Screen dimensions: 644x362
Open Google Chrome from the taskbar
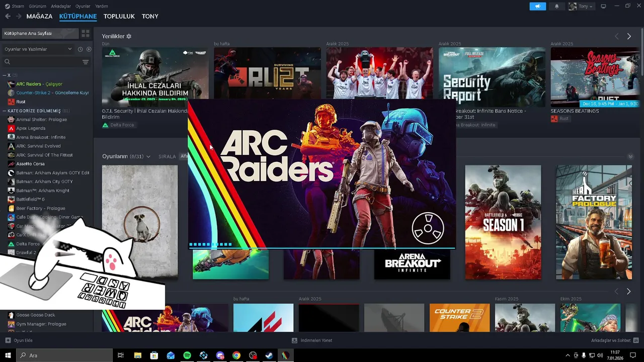click(236, 355)
